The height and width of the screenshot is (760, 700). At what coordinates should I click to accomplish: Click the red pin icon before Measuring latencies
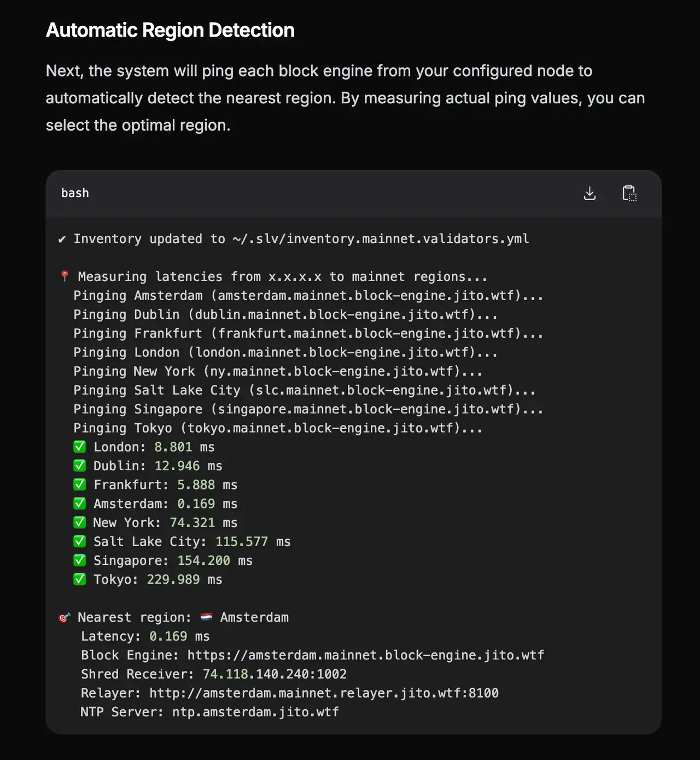[x=64, y=276]
